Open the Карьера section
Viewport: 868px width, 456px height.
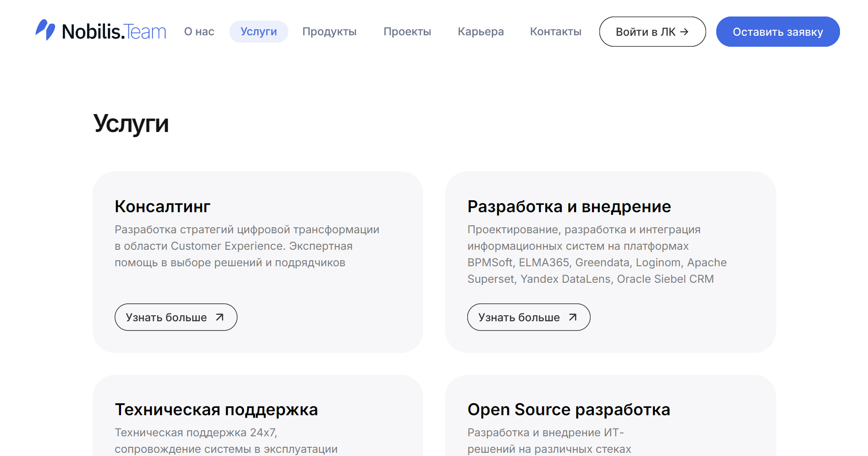(x=481, y=32)
